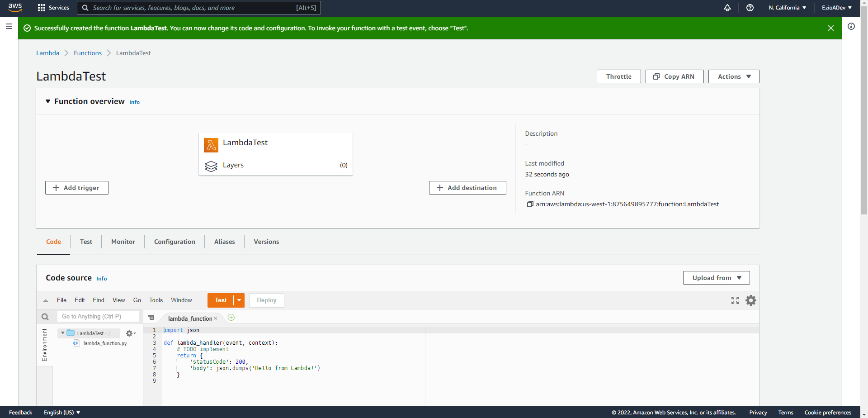Viewport: 868px width, 418px height.
Task: Open the editor Go menu
Action: pyautogui.click(x=137, y=300)
